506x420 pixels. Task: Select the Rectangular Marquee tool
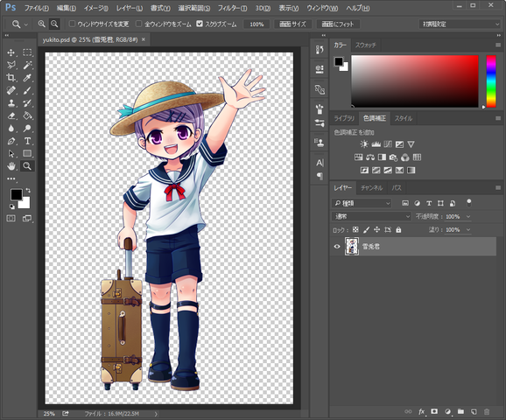[x=27, y=52]
